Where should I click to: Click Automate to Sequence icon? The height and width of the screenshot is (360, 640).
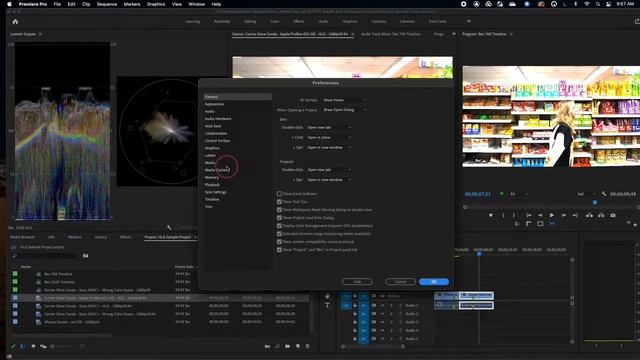click(x=267, y=346)
